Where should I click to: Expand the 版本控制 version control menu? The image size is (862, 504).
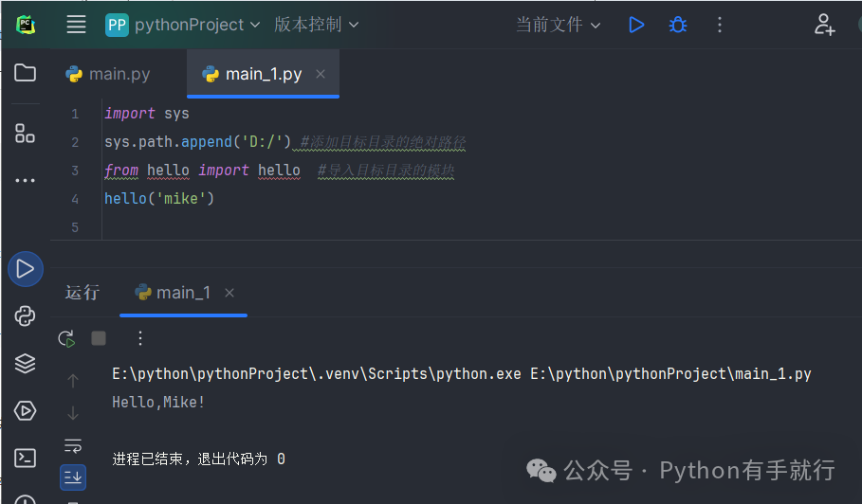pyautogui.click(x=316, y=25)
